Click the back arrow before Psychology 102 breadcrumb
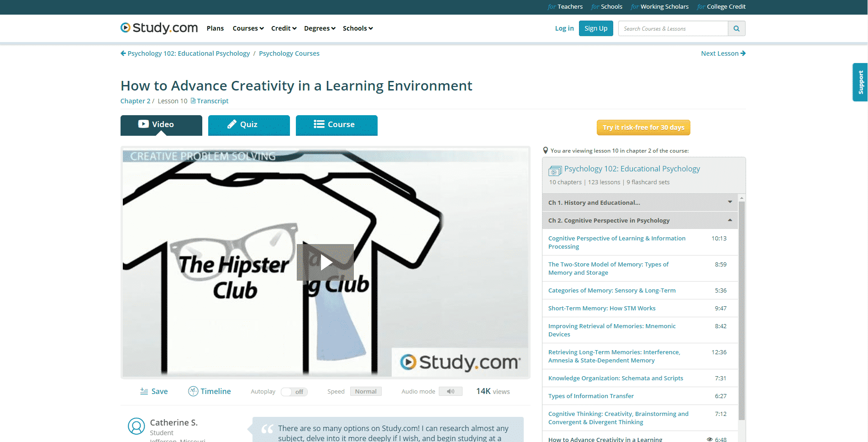Viewport: 868px width, 442px height. 123,53
